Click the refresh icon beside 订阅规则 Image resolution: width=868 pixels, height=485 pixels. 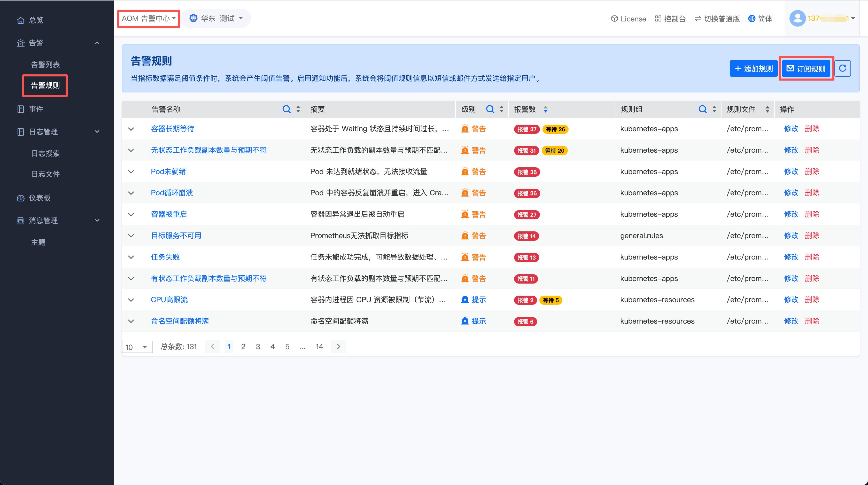coord(842,68)
